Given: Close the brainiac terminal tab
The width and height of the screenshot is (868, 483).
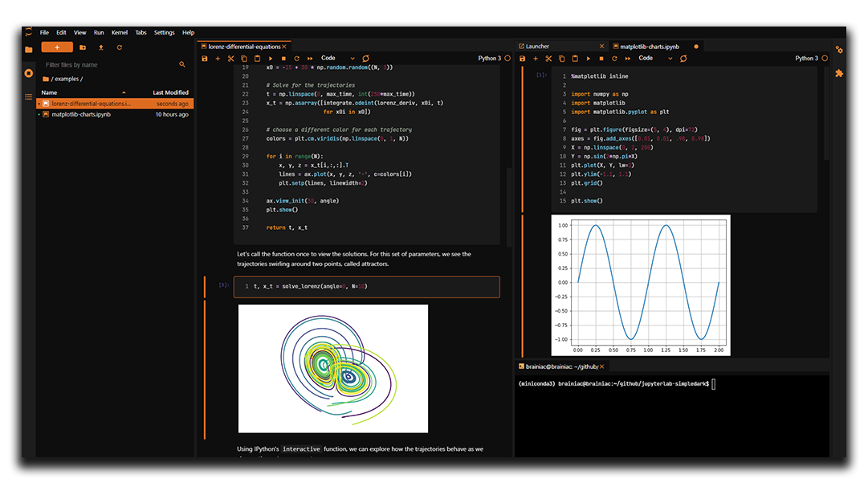Looking at the screenshot, I should click(x=601, y=366).
